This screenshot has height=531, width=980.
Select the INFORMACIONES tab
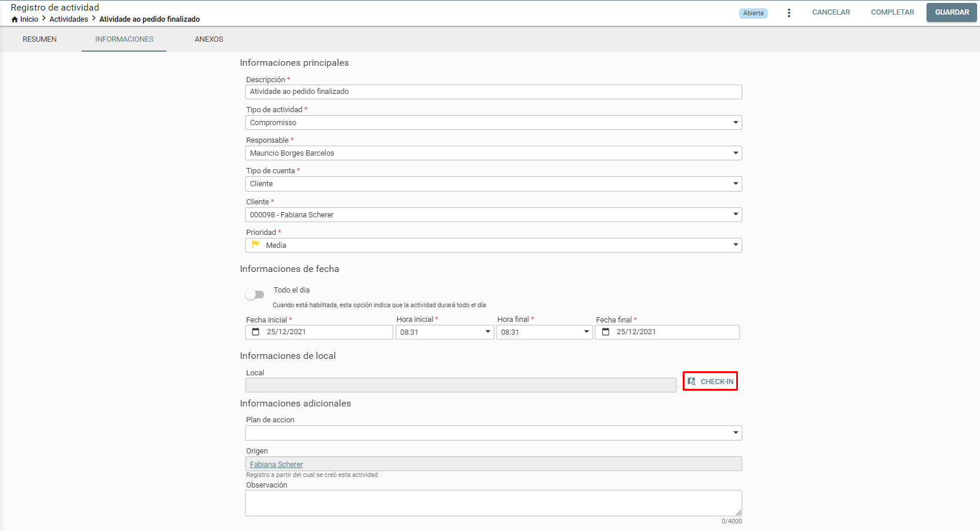[124, 39]
